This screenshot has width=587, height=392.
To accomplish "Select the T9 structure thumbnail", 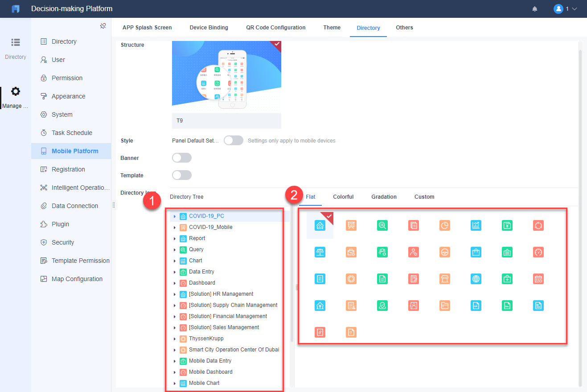I will tap(226, 85).
